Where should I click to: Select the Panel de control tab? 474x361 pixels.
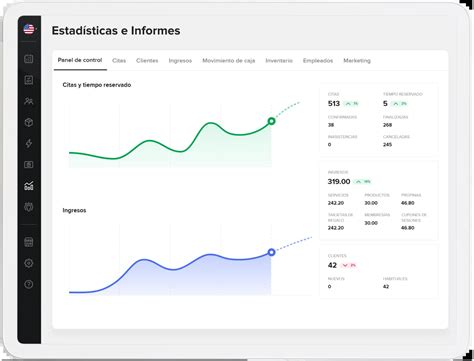[80, 60]
